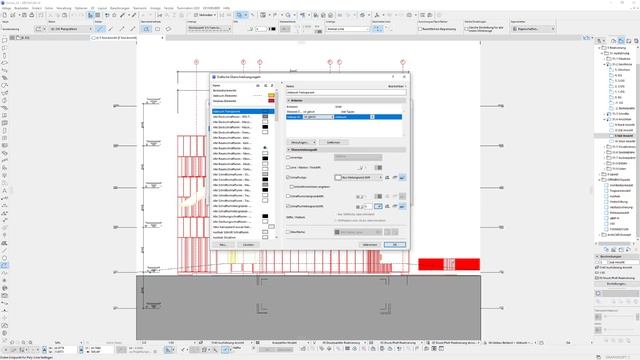Toggle the Schraffurtyp checkbox
Image resolution: width=640 pixels, height=360 pixels.
point(288,178)
